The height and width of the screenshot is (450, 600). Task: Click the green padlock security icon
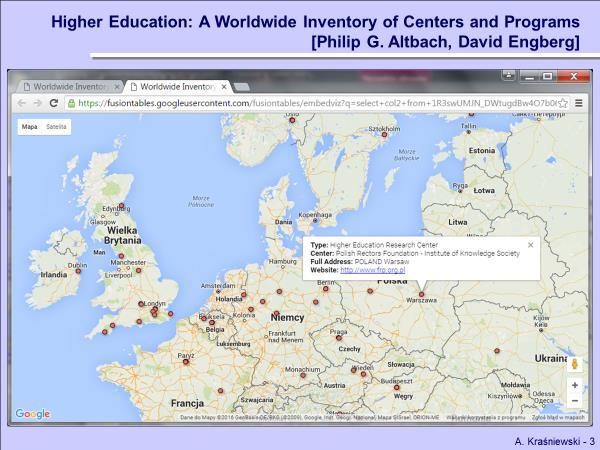pyautogui.click(x=71, y=103)
